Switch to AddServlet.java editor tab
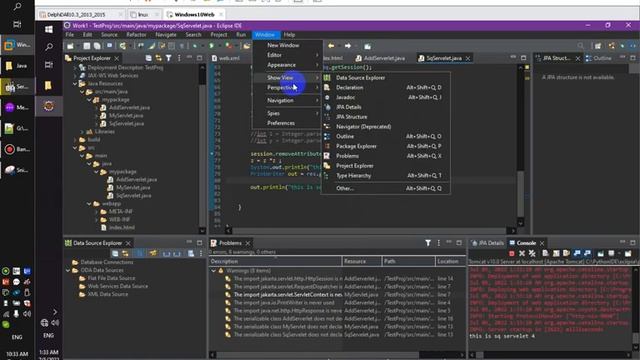The image size is (640, 360). click(380, 58)
